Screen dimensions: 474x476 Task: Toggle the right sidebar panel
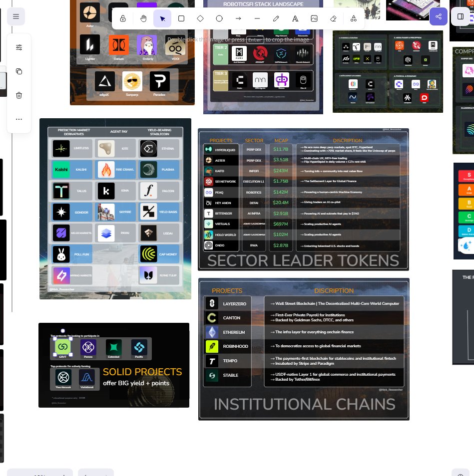pos(461,16)
